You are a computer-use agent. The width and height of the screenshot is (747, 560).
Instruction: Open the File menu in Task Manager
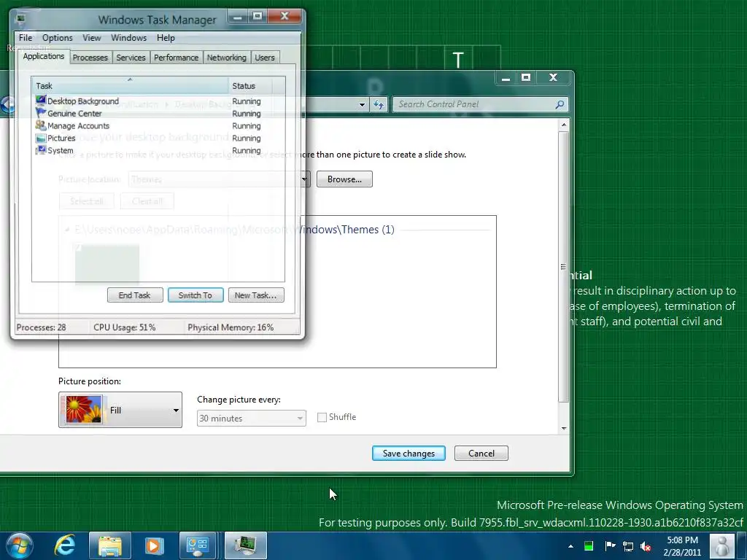pyautogui.click(x=26, y=38)
